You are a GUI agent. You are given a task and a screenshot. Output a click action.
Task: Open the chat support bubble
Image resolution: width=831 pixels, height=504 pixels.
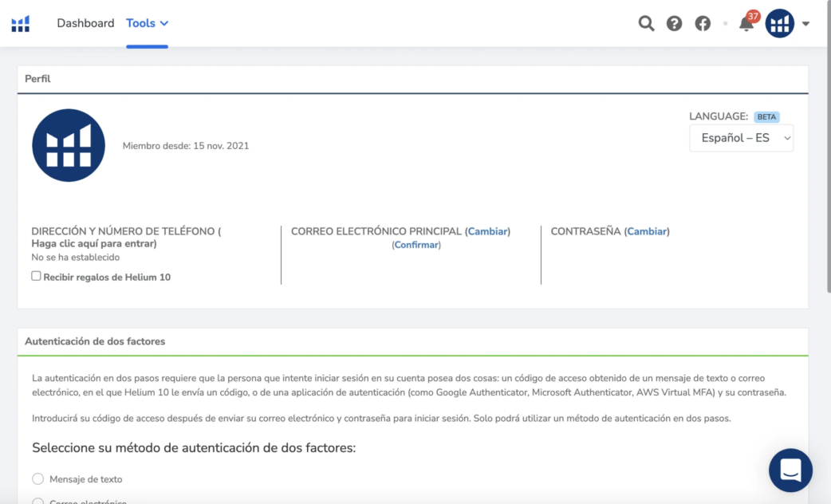click(790, 471)
